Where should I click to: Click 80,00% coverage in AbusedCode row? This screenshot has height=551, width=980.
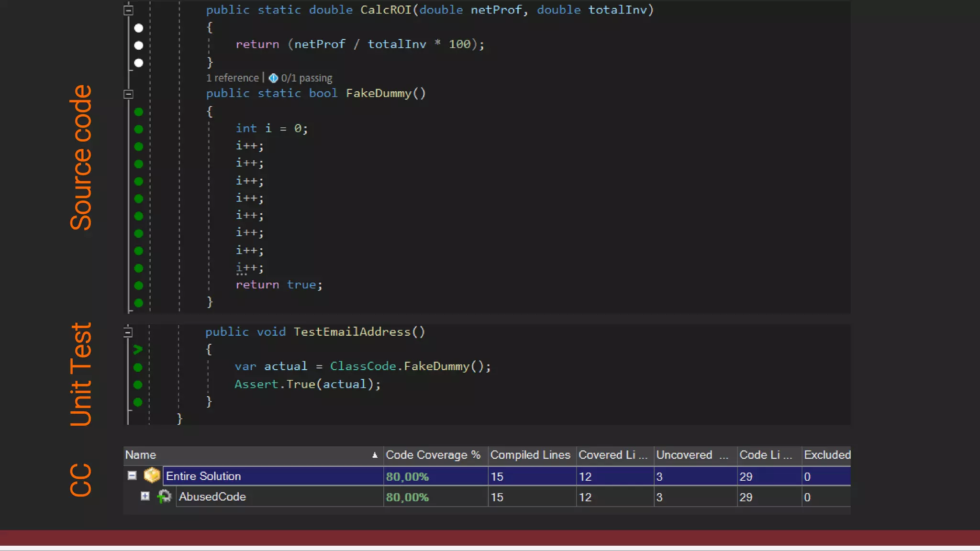pos(407,497)
